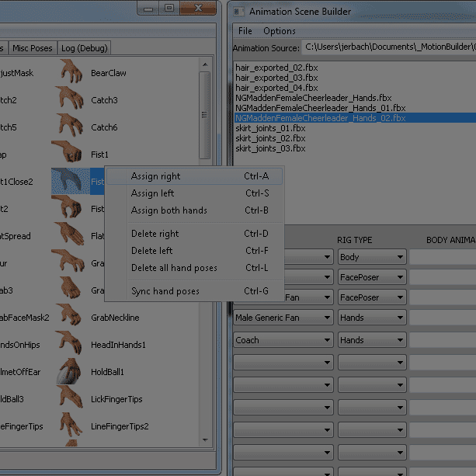Viewport: 476px width, 476px height.
Task: Choose Delete all hand poses entry
Action: [x=195, y=267]
